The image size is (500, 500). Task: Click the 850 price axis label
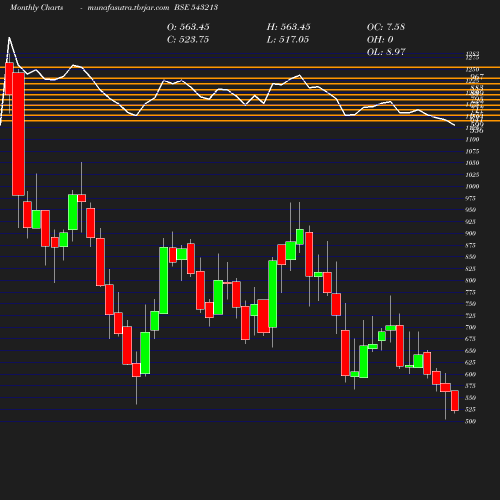click(471, 257)
